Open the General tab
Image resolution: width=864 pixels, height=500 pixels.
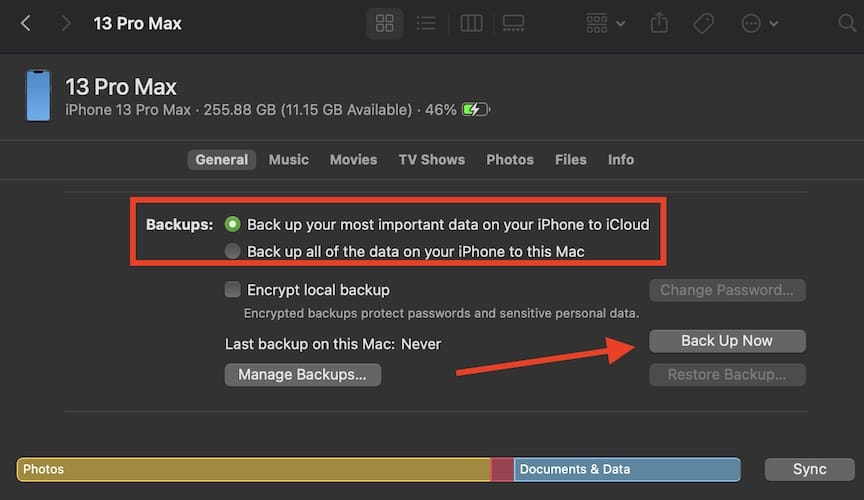[222, 160]
